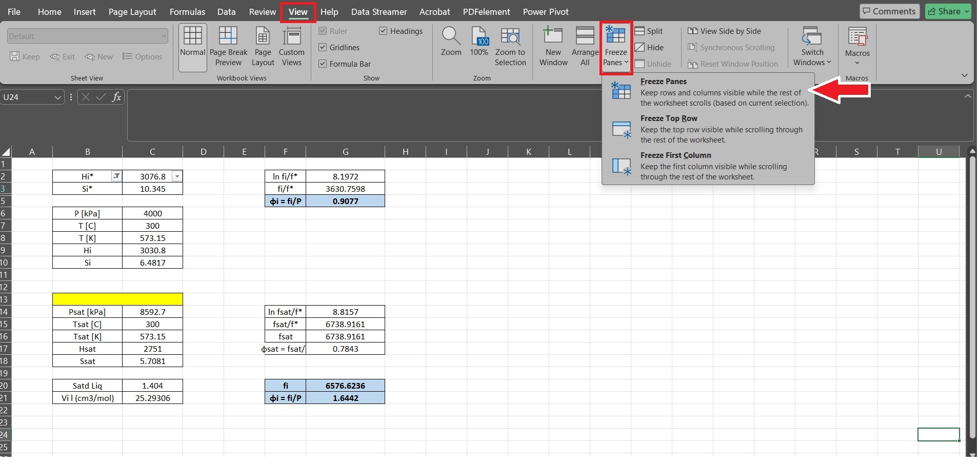Open the Default sheet view dropdown
980x464 pixels.
[88, 36]
